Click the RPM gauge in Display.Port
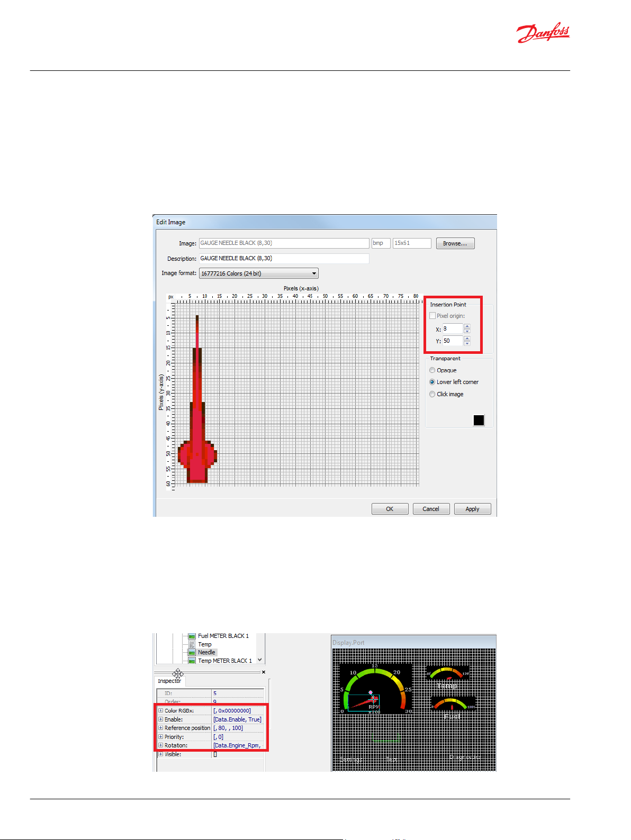631x840 pixels. (x=375, y=689)
